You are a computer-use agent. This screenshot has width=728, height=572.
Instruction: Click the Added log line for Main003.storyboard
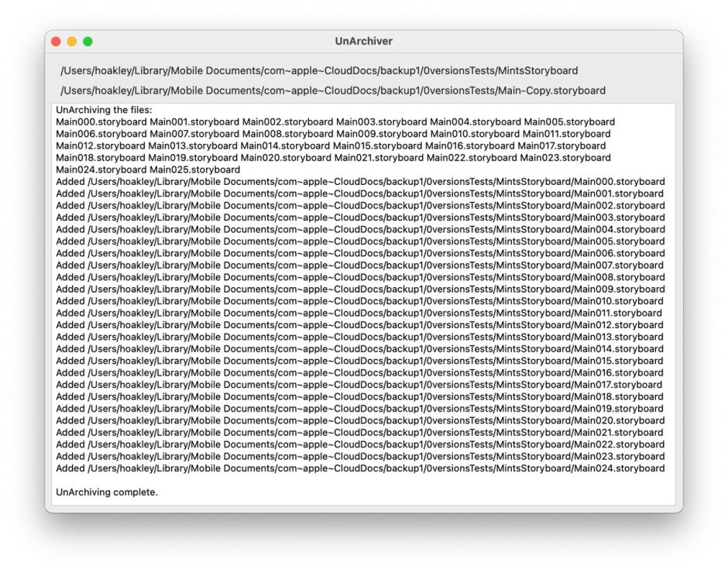[x=360, y=217]
